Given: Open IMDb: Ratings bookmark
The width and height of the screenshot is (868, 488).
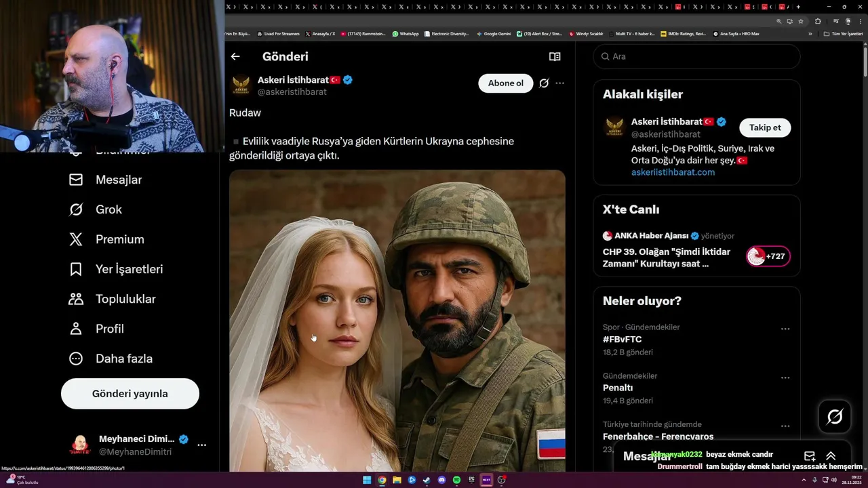Looking at the screenshot, I should click(684, 33).
